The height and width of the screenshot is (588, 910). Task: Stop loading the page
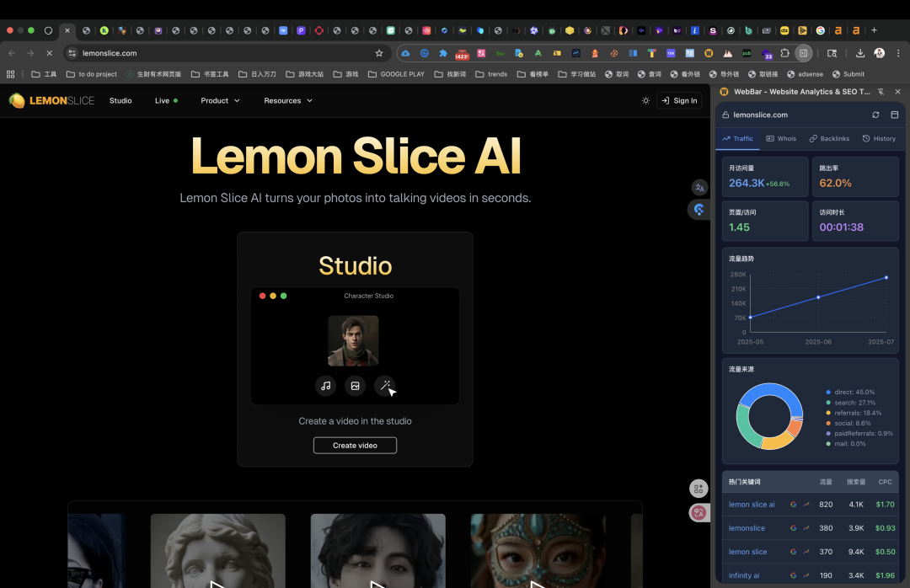coord(50,53)
